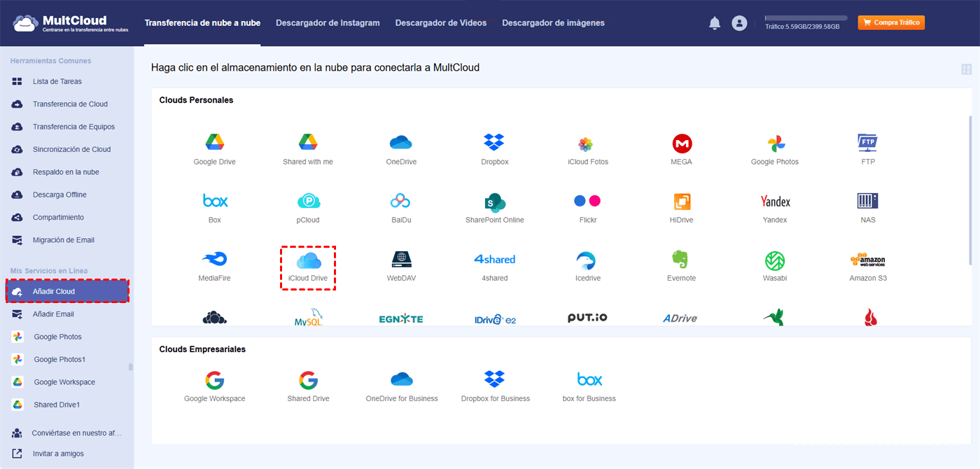Select the MEGA cloud icon

tap(681, 144)
